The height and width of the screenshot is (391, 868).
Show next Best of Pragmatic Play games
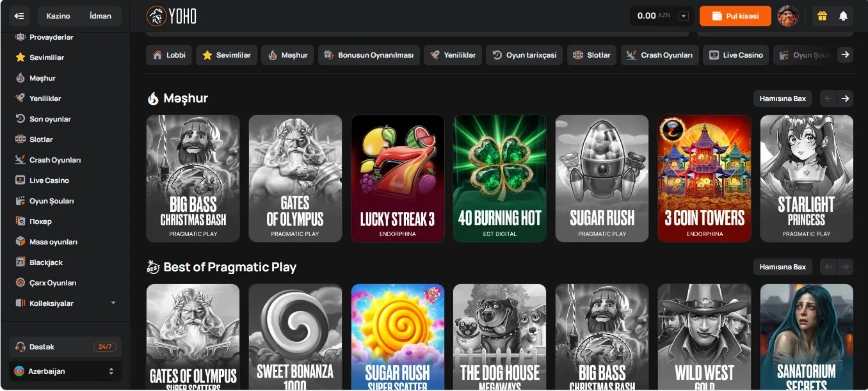[846, 267]
